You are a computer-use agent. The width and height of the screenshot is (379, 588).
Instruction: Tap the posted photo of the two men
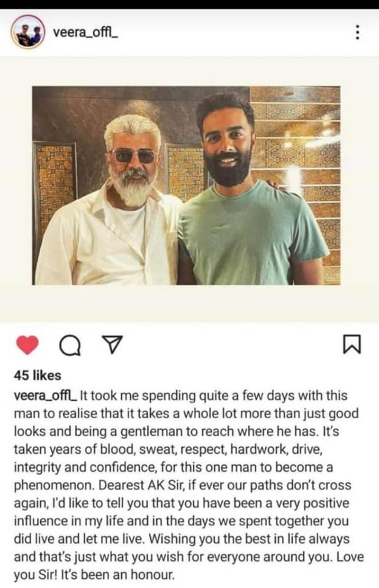(186, 185)
